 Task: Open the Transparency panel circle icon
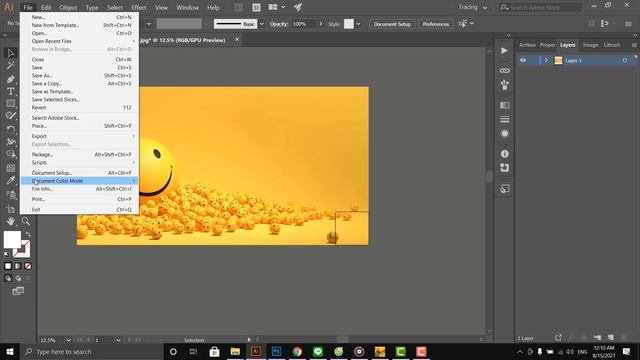point(504,133)
